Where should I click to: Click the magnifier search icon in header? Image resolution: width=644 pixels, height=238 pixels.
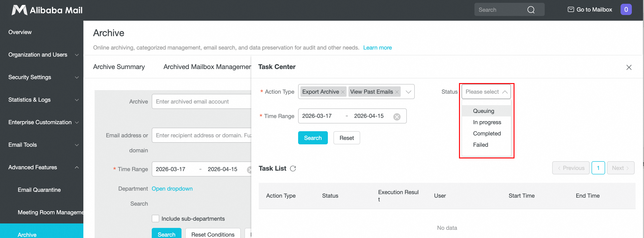531,10
